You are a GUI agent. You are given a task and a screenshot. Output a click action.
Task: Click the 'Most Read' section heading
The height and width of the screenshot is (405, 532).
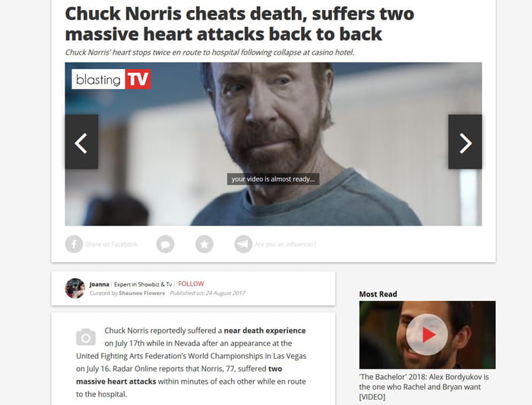click(x=378, y=294)
